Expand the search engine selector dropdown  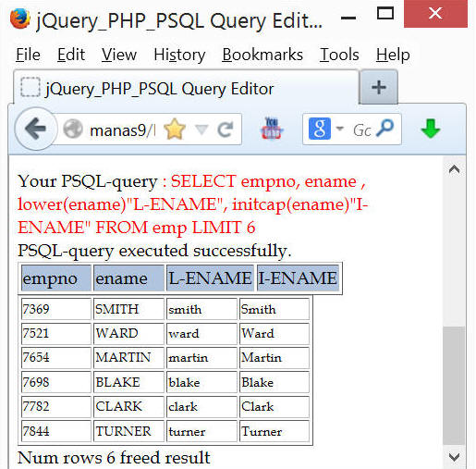(339, 129)
